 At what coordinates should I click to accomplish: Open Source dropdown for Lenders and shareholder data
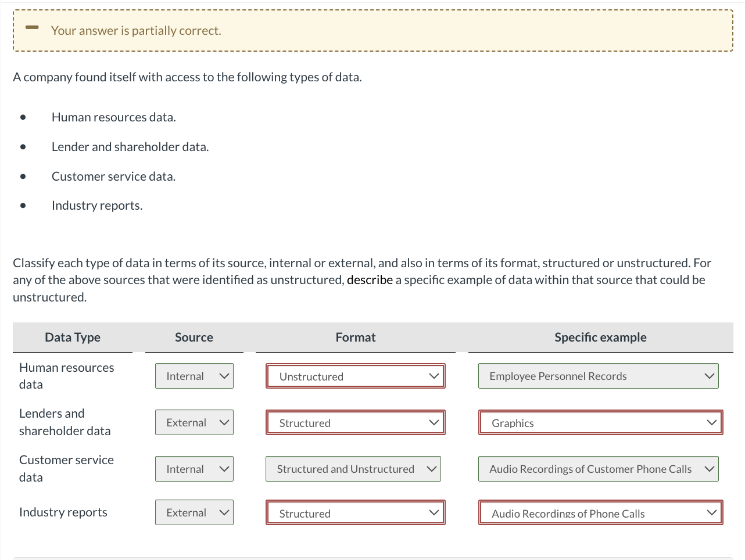pos(194,422)
